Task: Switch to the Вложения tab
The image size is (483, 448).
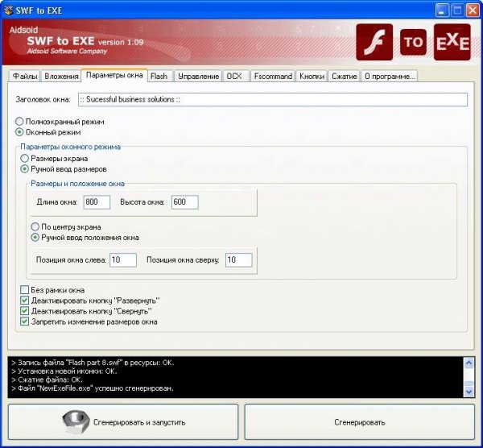Action: 61,77
